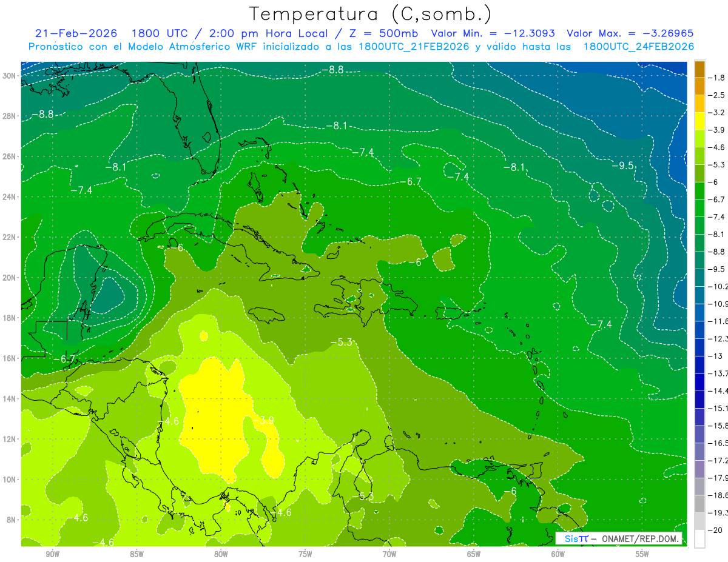This screenshot has height=562, width=728.
Task: Click the "30N" latitude axis label
Action: pyautogui.click(x=9, y=75)
